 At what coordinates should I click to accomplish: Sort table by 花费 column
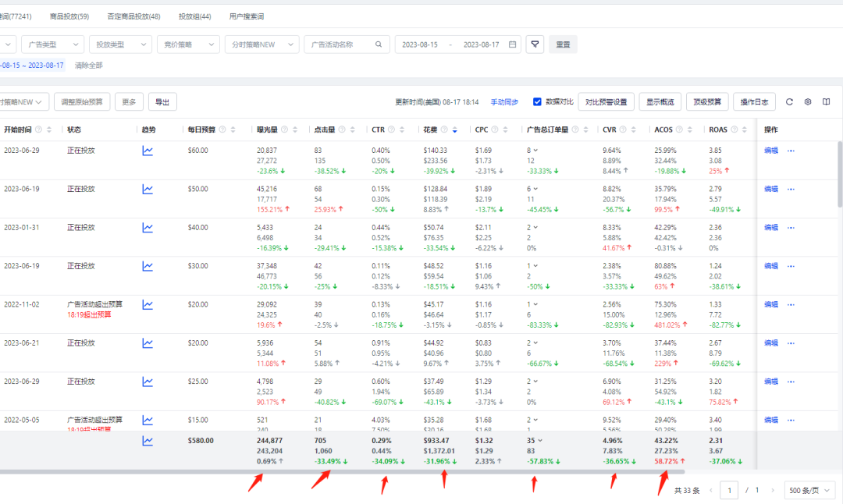(455, 130)
